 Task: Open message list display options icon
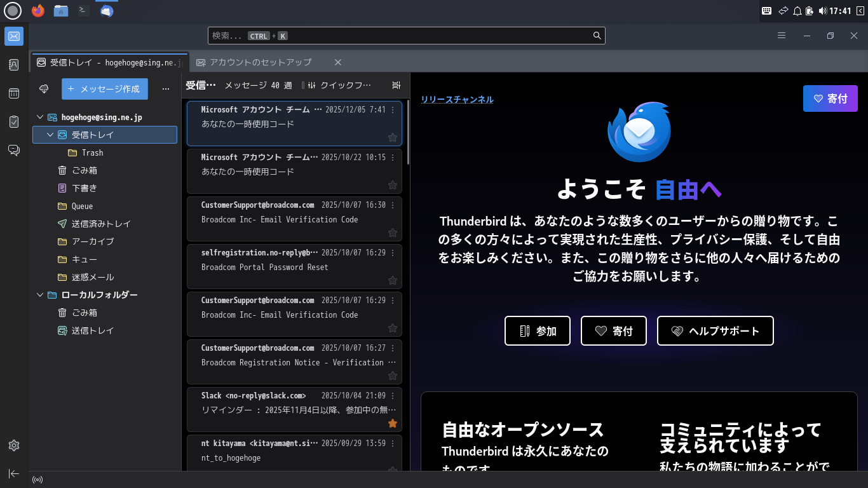click(397, 85)
